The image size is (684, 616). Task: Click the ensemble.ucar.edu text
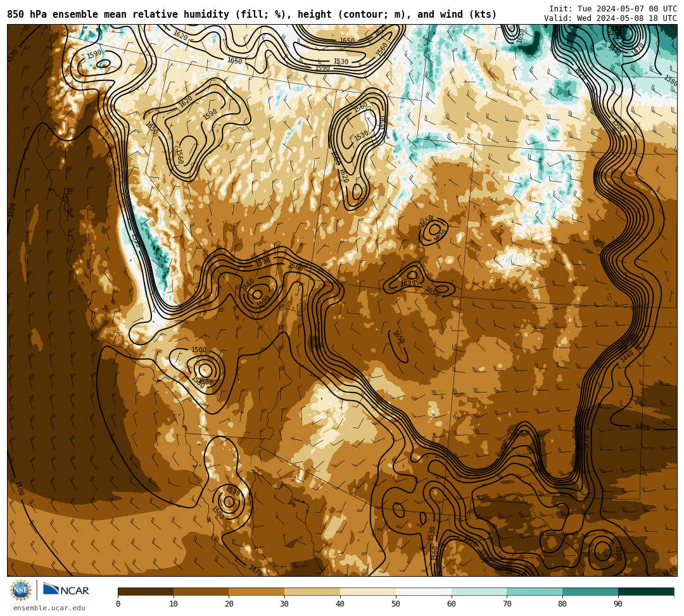tap(49, 608)
